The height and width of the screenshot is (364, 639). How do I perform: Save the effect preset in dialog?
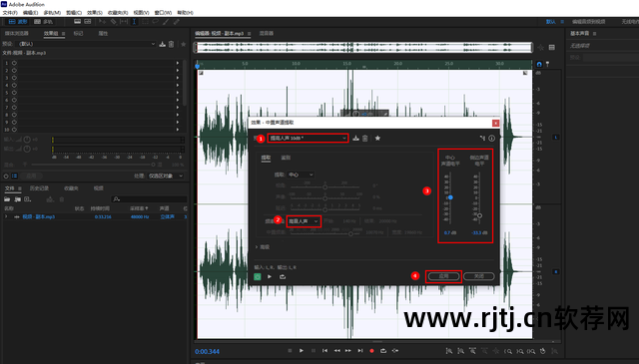point(355,138)
